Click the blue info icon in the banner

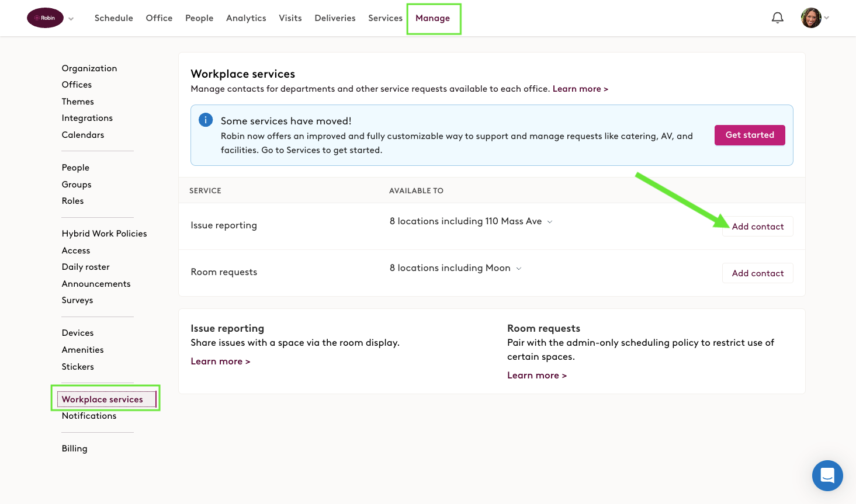[206, 120]
